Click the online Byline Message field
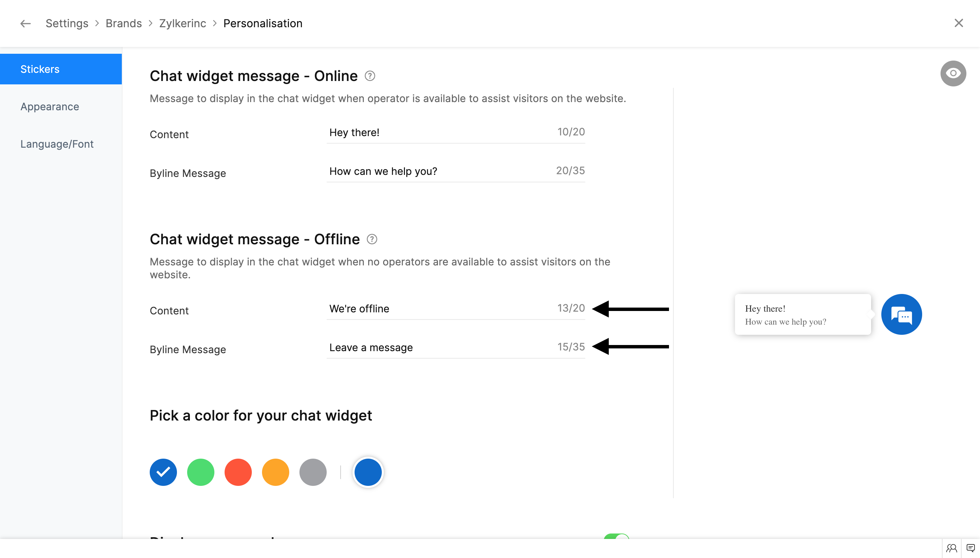Screen dimensions: 980x558 [441, 171]
